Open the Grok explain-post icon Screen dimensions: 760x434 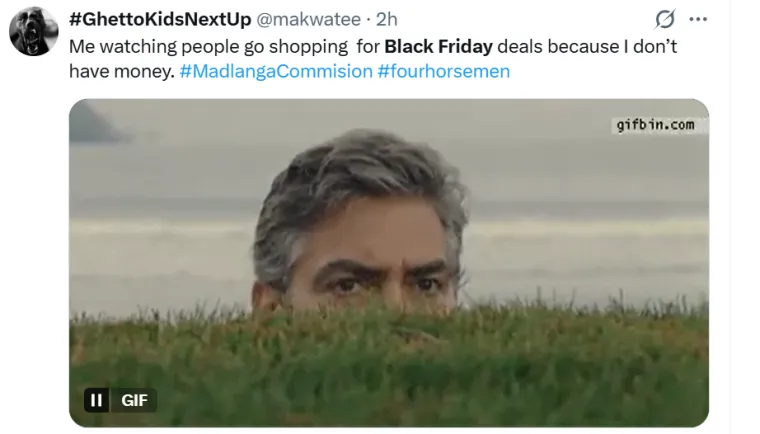pyautogui.click(x=665, y=19)
